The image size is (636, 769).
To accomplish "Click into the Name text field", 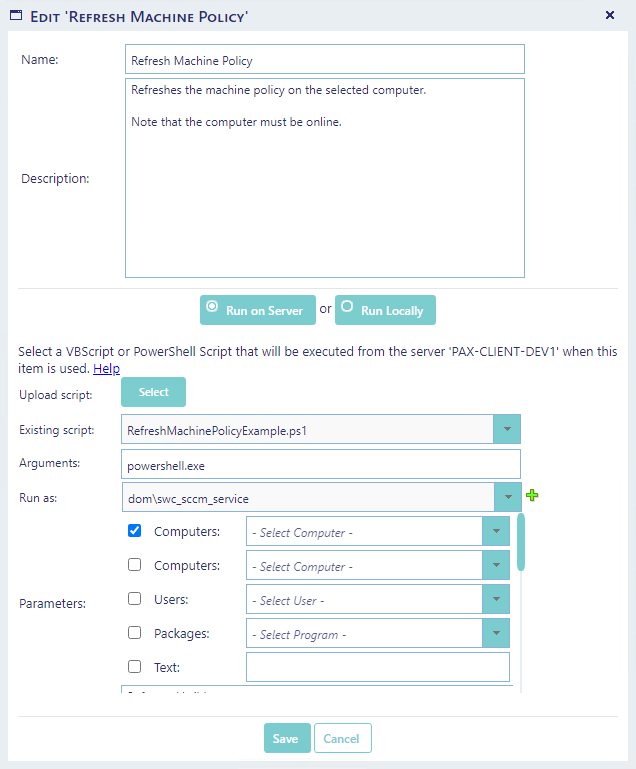I will point(324,60).
